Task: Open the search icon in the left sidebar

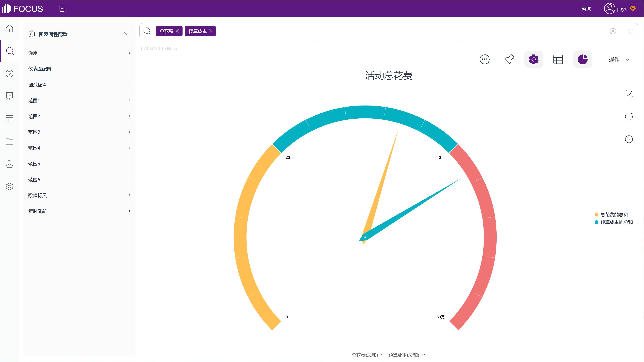Action: pos(10,51)
